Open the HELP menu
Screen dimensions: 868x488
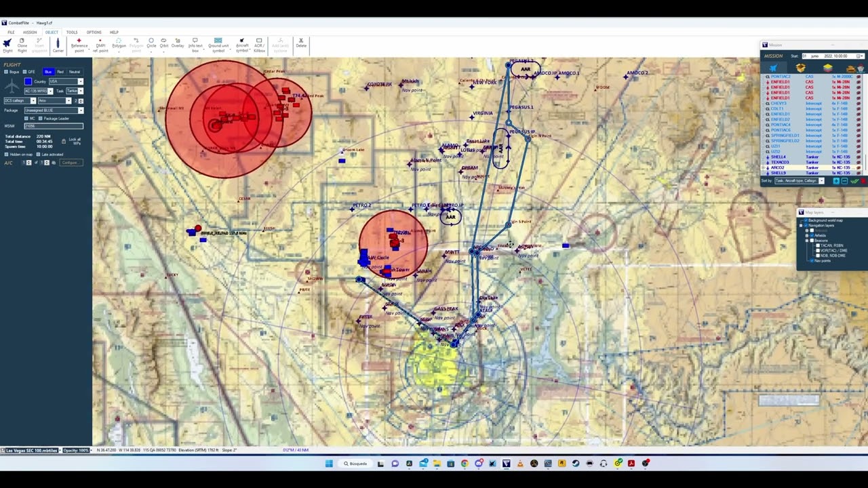(x=114, y=33)
